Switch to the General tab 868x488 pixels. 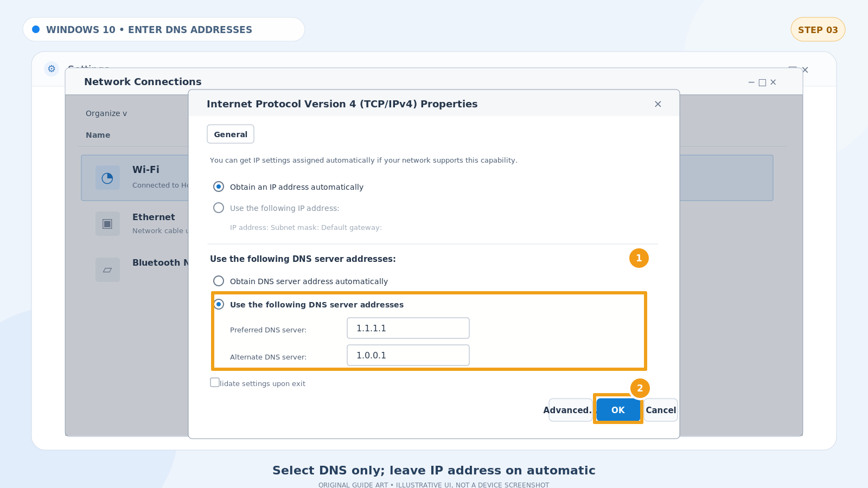pos(231,134)
